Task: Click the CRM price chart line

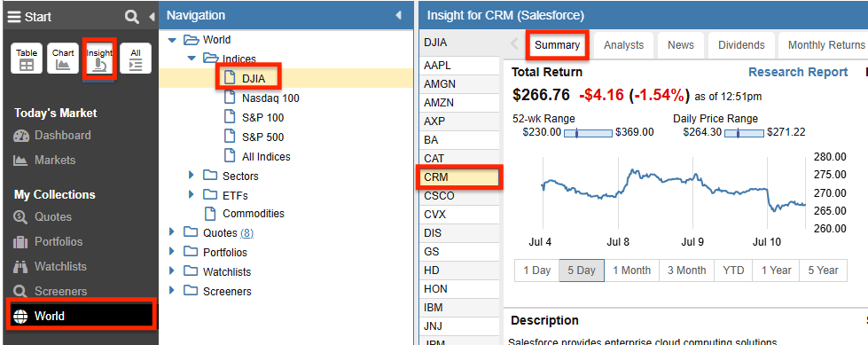Action: [x=673, y=191]
